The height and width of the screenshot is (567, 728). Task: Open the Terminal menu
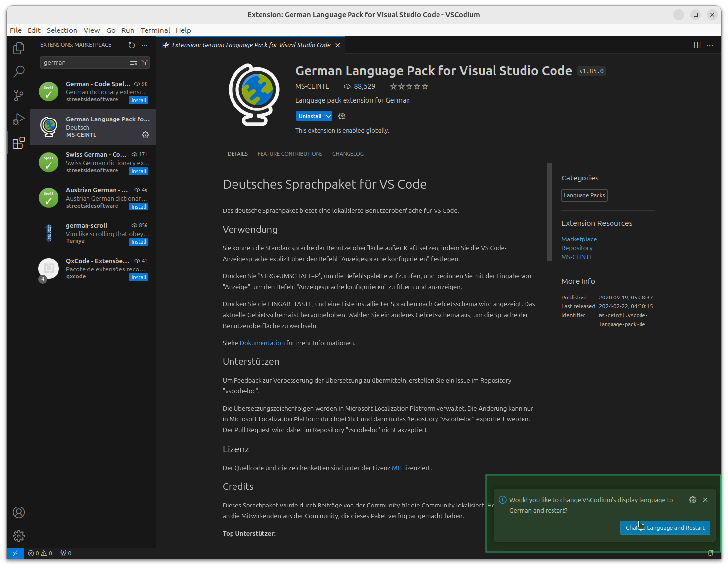coord(155,30)
